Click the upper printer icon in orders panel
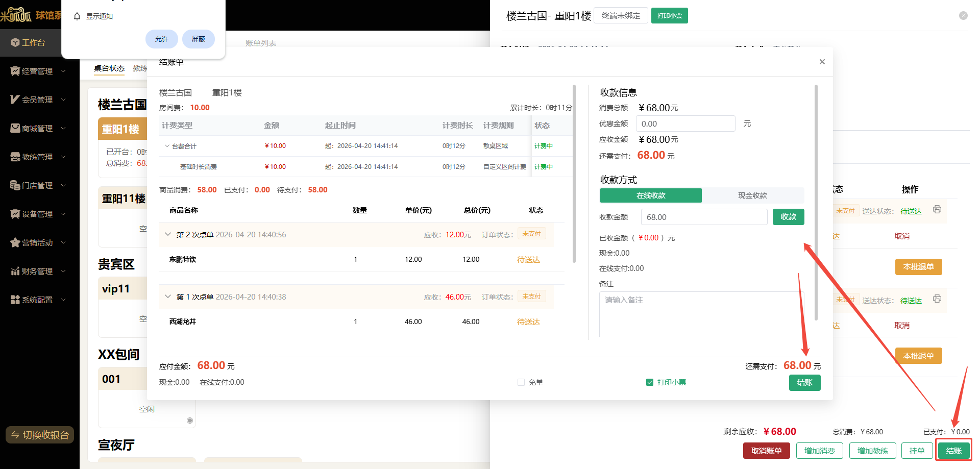 click(937, 210)
